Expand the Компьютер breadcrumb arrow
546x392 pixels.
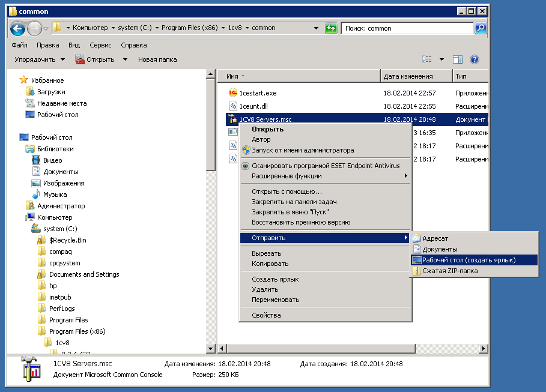(x=113, y=28)
